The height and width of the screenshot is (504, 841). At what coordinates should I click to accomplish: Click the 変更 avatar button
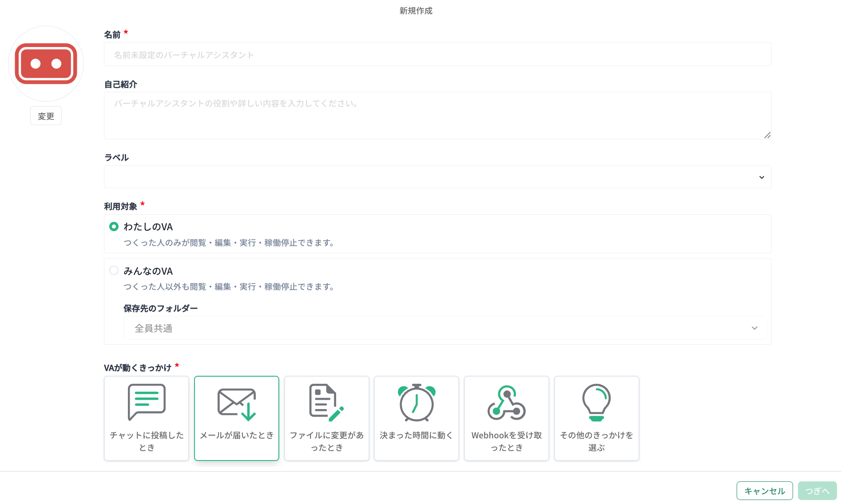tap(46, 116)
